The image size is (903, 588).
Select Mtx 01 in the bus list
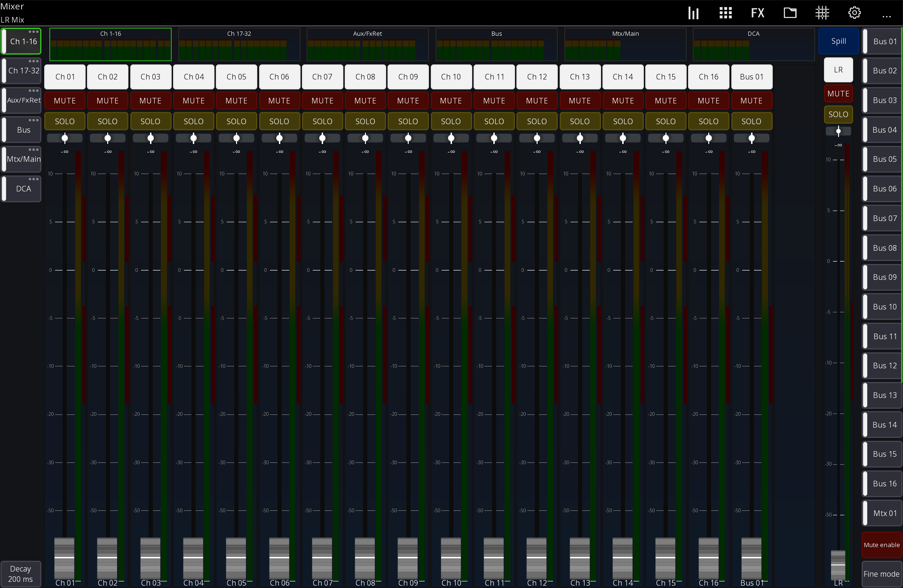(x=882, y=513)
